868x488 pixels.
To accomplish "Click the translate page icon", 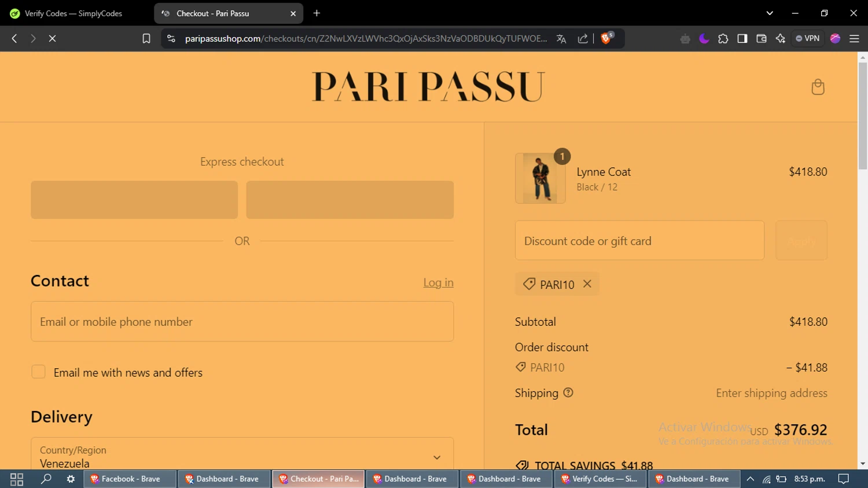I will (x=561, y=39).
